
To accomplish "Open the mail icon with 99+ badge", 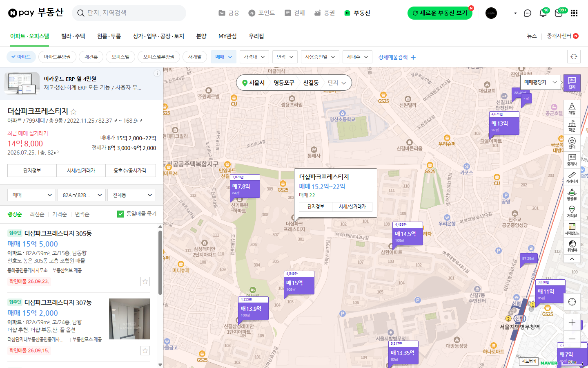I will point(559,13).
